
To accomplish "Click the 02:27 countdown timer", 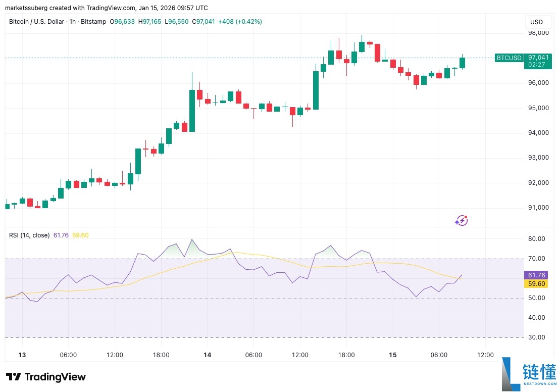I will tap(537, 65).
